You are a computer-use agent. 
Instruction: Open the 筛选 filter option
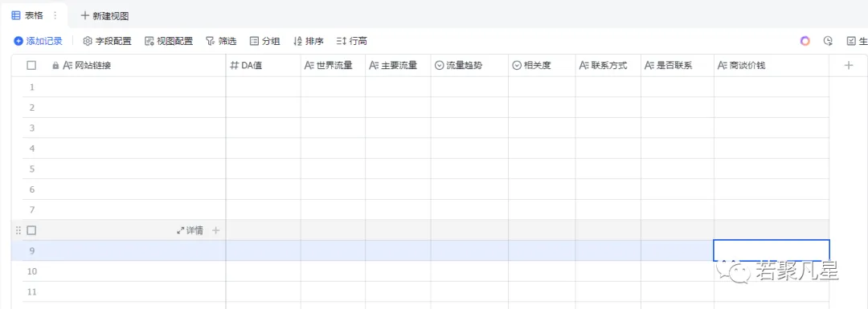[x=221, y=41]
